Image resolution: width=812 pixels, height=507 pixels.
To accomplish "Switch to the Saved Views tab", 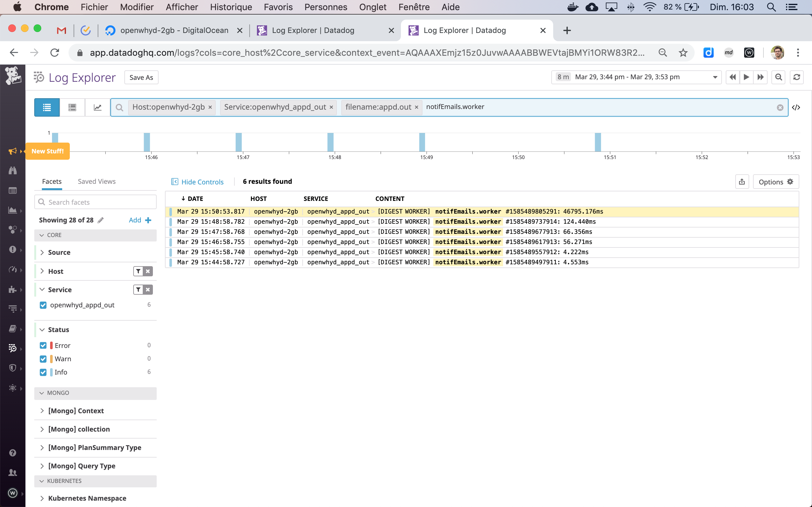I will [x=96, y=181].
